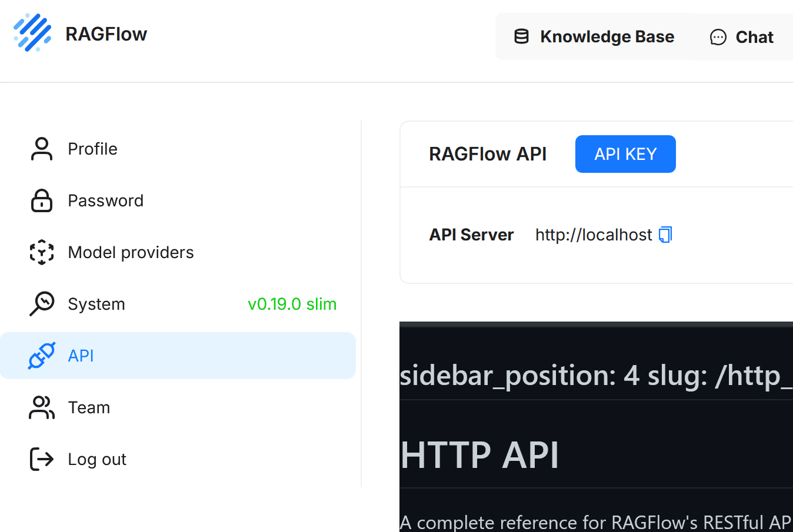793x532 pixels.
Task: Click the System magnifier icon
Action: coord(41,304)
